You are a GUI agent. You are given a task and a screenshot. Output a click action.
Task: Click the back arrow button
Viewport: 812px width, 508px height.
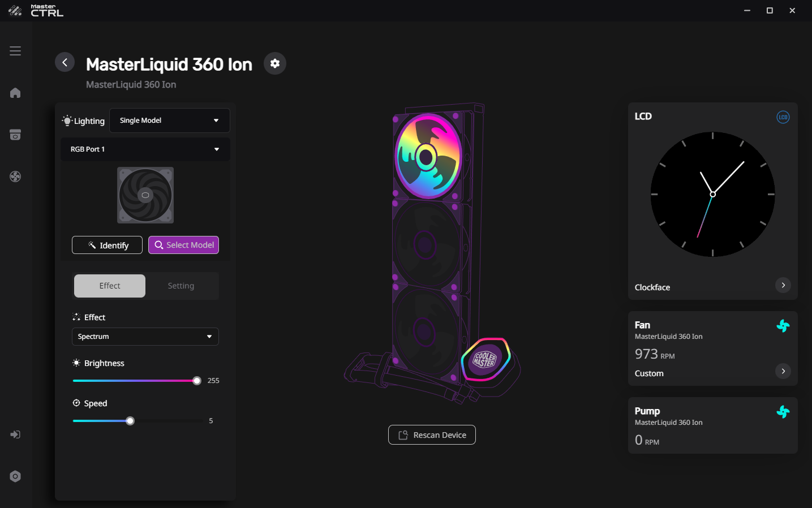[x=65, y=62]
